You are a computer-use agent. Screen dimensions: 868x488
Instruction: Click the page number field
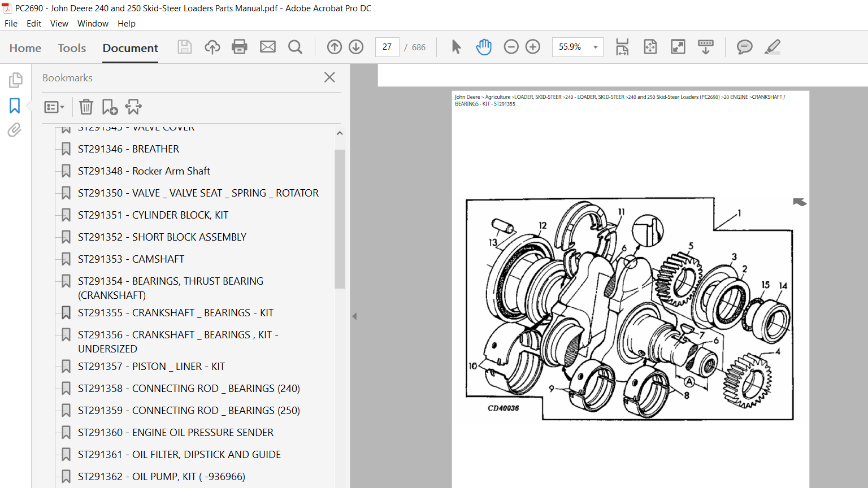coord(387,47)
